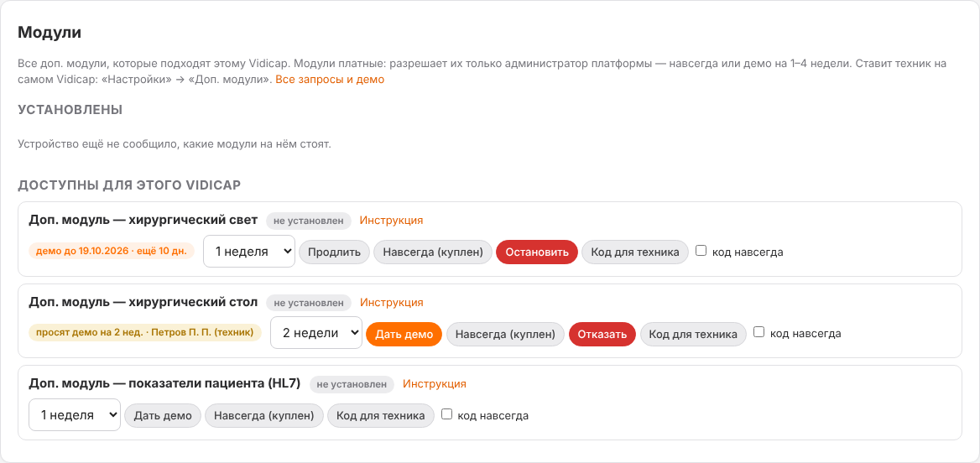Click the «просят демо на 2 нед.» request badge
The width and height of the screenshot is (980, 463).
coord(145,333)
